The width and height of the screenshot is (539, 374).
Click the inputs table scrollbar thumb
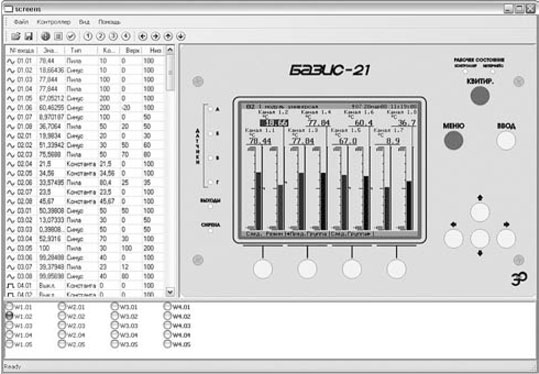coord(170,73)
